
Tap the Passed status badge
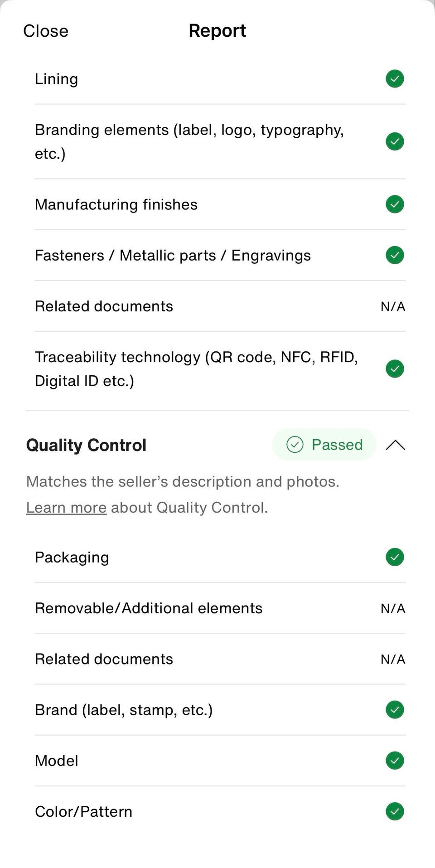click(324, 445)
